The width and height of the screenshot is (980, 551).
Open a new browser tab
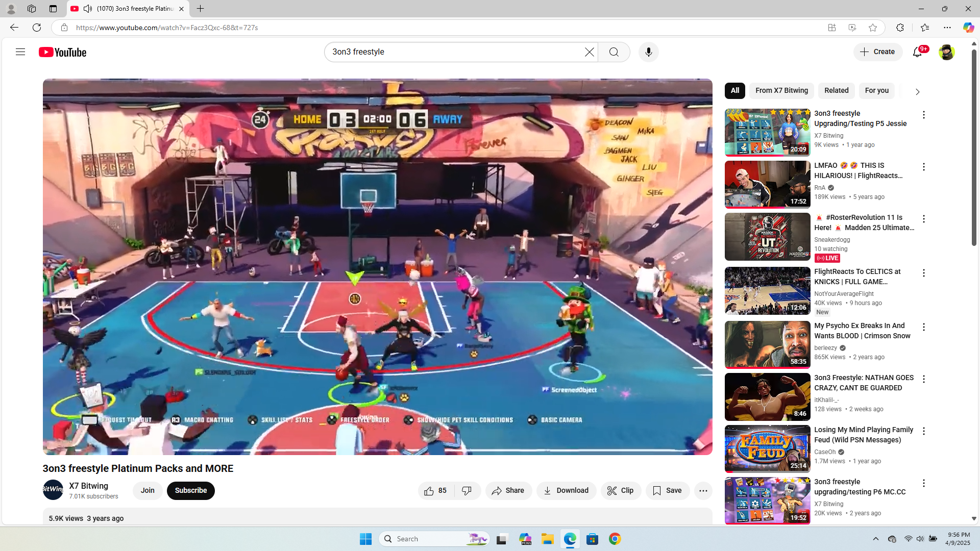201,9
